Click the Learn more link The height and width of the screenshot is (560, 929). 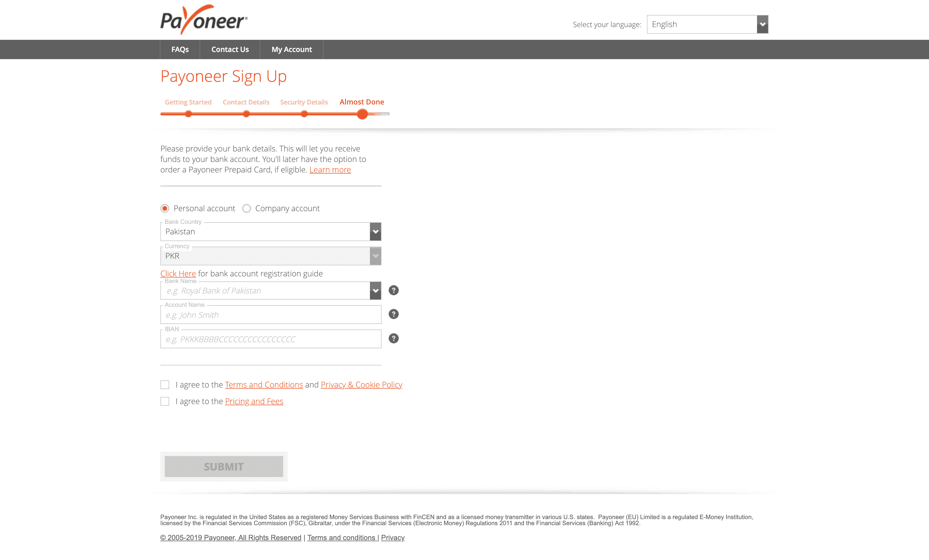[x=330, y=169]
